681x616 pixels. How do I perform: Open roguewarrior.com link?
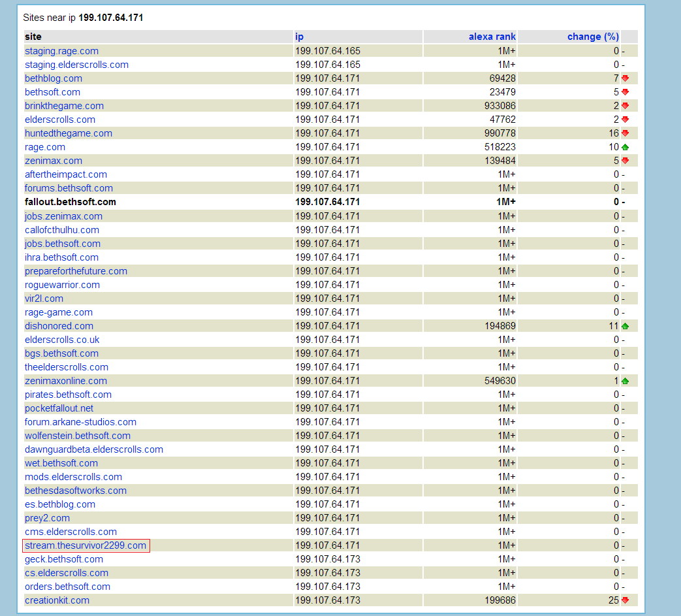[x=62, y=285]
